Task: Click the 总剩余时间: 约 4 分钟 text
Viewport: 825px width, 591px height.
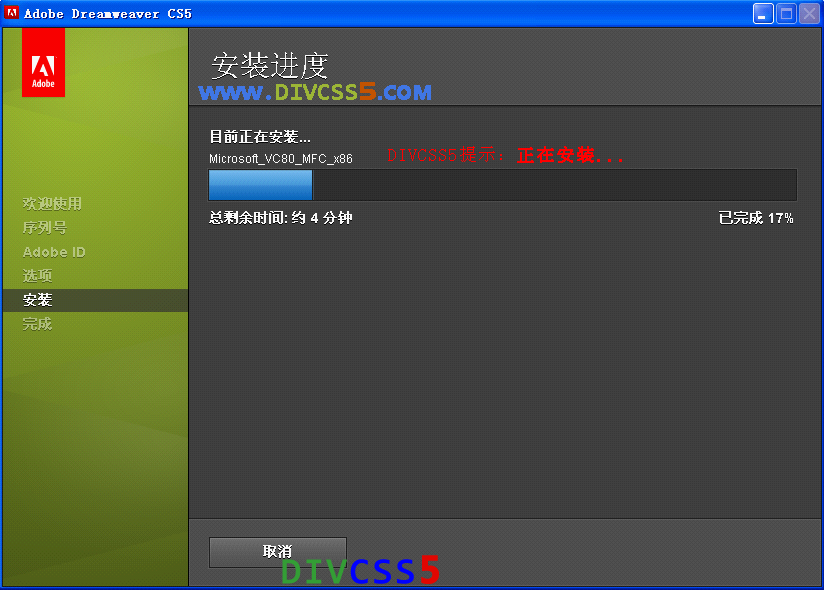Action: tap(280, 217)
